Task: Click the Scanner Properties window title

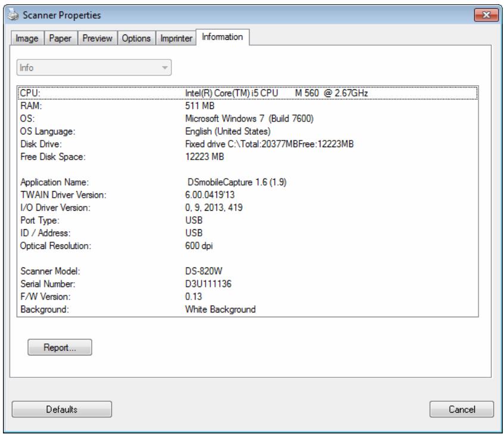Action: (62, 15)
